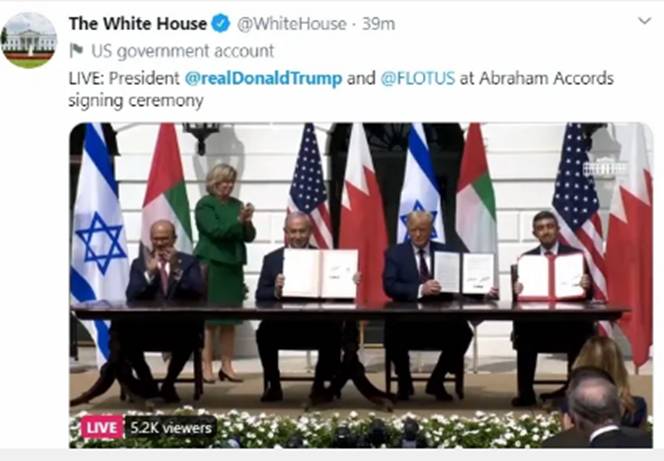Click the White House watermark logo in video

click(x=605, y=168)
